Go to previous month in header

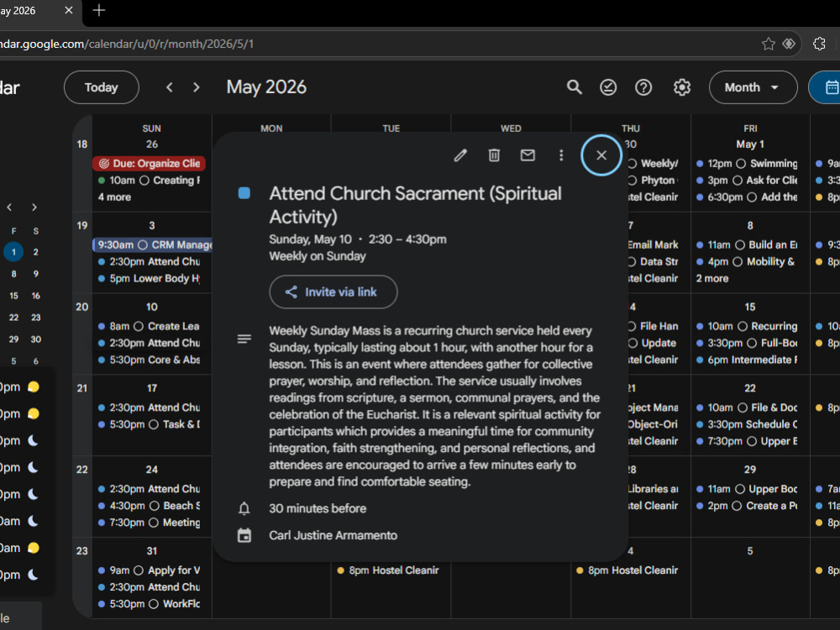(x=170, y=87)
